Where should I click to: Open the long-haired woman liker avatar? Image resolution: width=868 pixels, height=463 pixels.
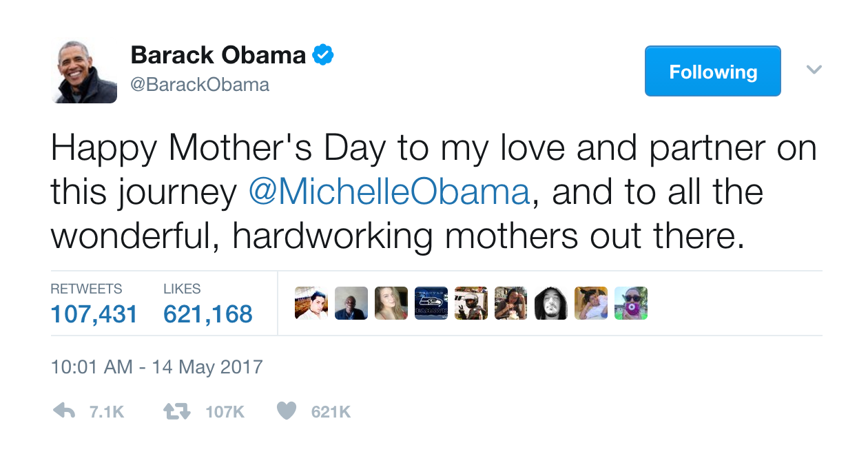pos(391,303)
